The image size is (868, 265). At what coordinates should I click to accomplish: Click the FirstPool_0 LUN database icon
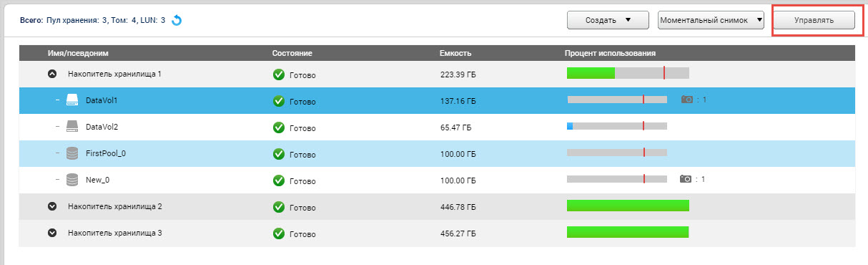pos(72,153)
